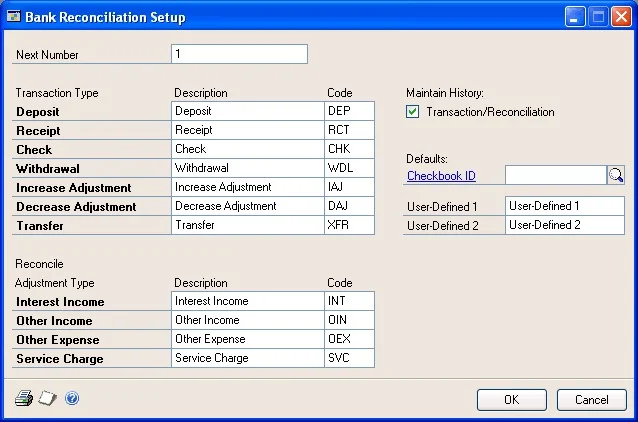This screenshot has width=638, height=422.
Task: Edit the Receipt description field
Action: click(248, 130)
